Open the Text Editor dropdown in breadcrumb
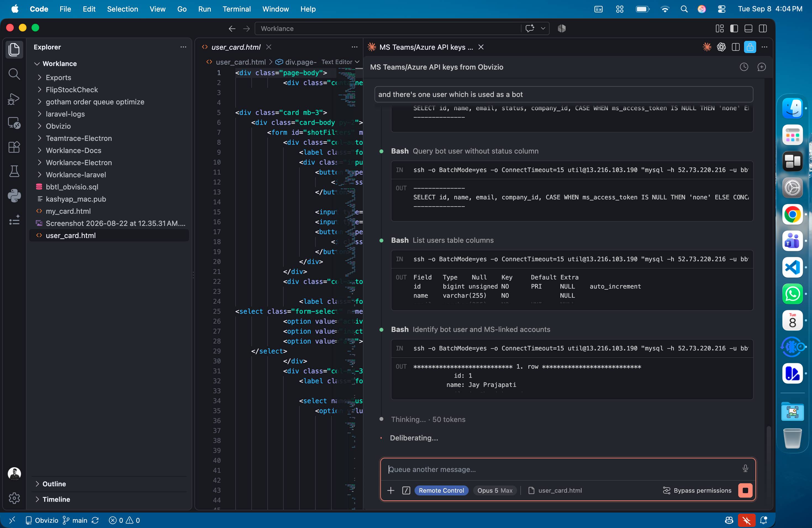812x528 pixels. tap(340, 62)
